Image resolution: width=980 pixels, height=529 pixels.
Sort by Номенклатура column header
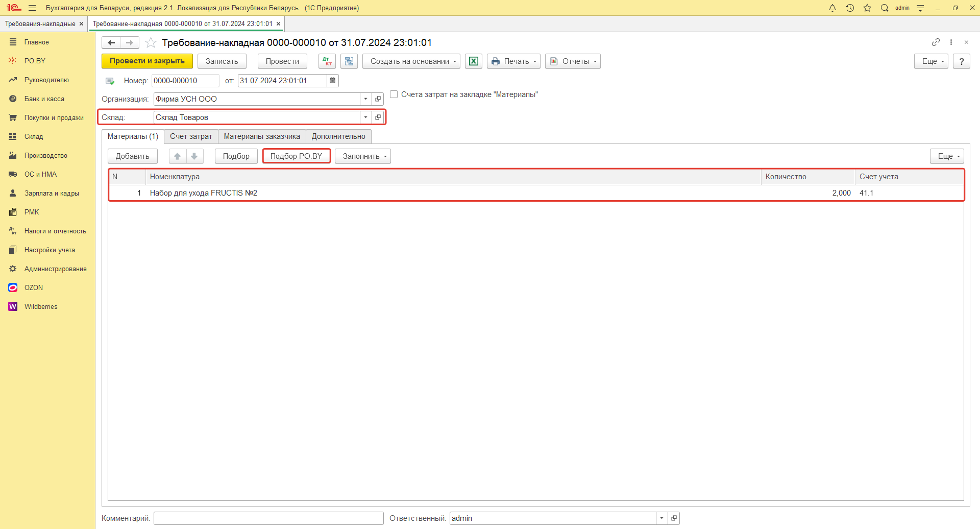coord(453,177)
